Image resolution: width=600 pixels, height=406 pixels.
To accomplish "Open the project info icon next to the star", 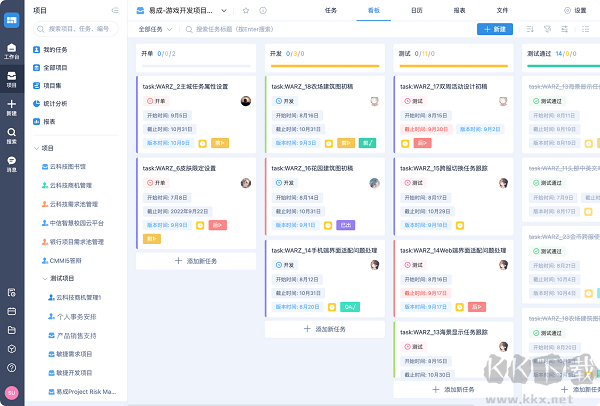I will (x=263, y=10).
